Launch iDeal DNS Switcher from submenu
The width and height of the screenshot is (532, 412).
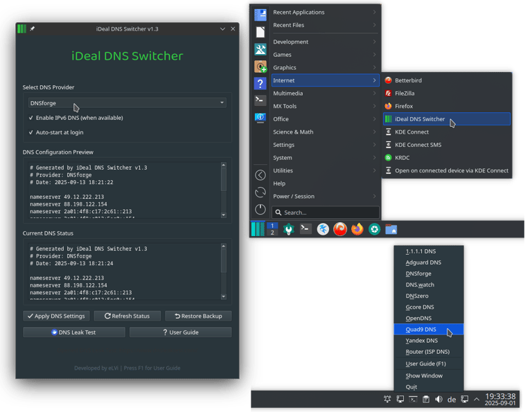coord(447,119)
